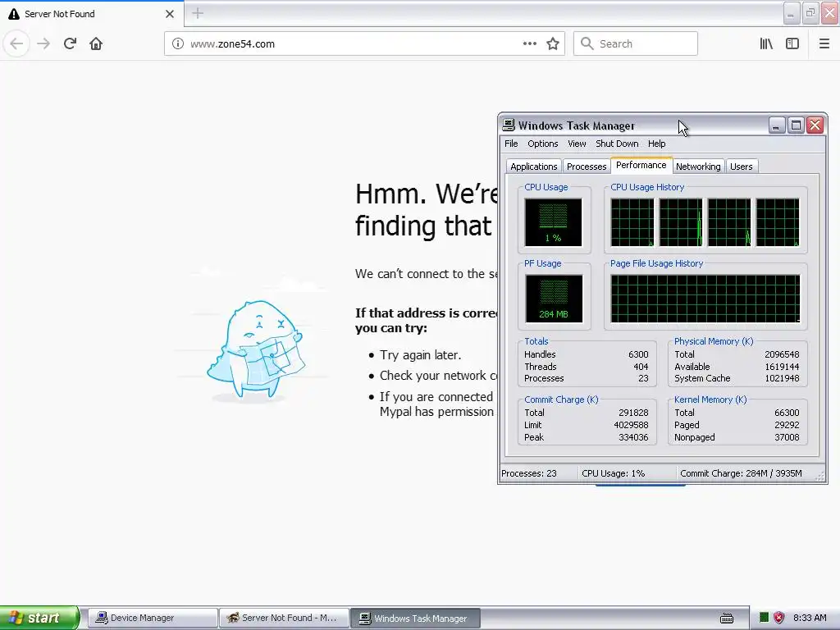840x630 pixels.
Task: Open site information icon in address bar
Action: click(178, 43)
